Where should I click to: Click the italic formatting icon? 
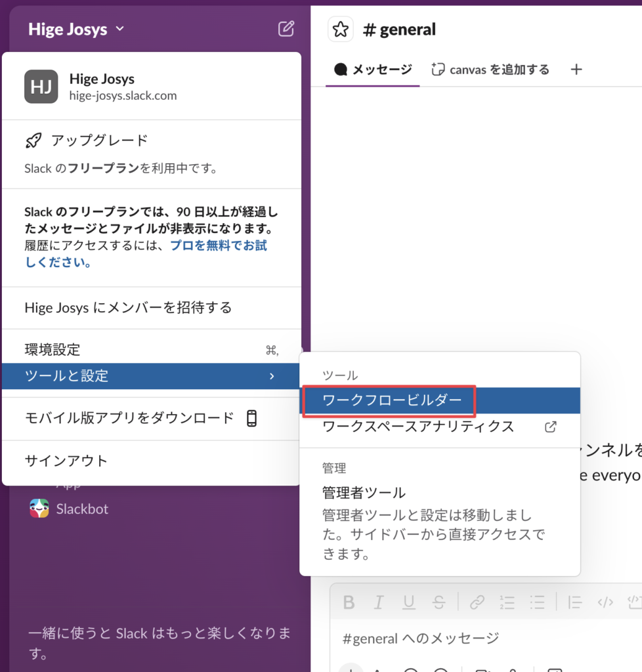(x=379, y=602)
